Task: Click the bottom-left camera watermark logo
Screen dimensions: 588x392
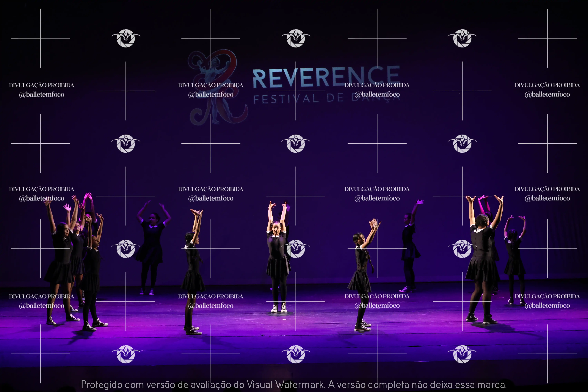Action: click(x=126, y=354)
